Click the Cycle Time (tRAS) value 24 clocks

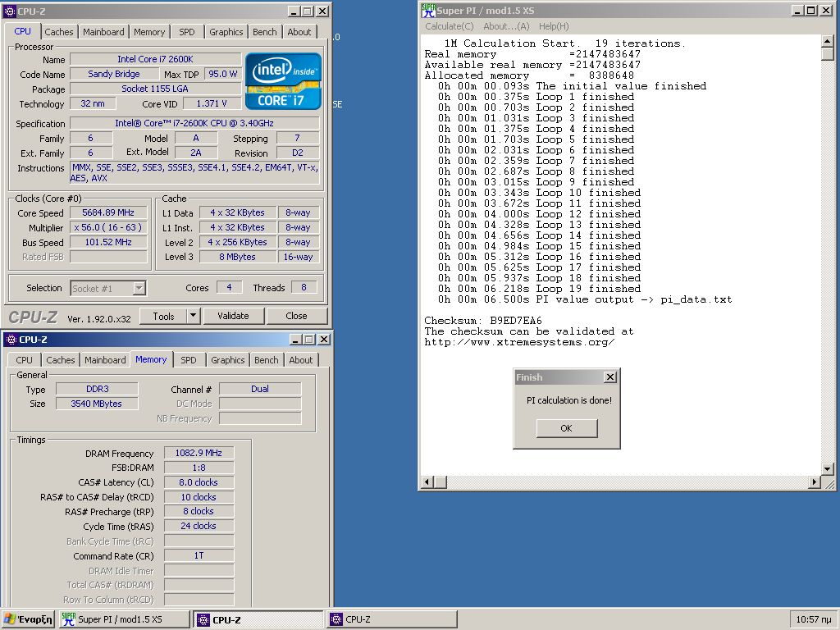click(x=199, y=526)
